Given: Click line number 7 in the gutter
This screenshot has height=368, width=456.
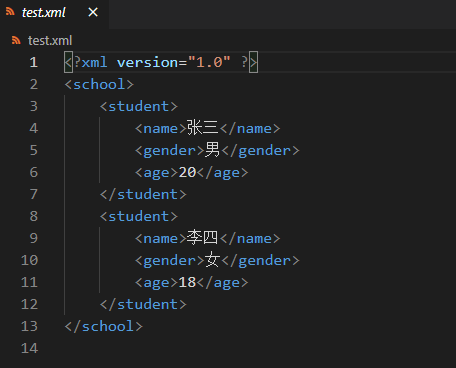Looking at the screenshot, I should pos(34,194).
